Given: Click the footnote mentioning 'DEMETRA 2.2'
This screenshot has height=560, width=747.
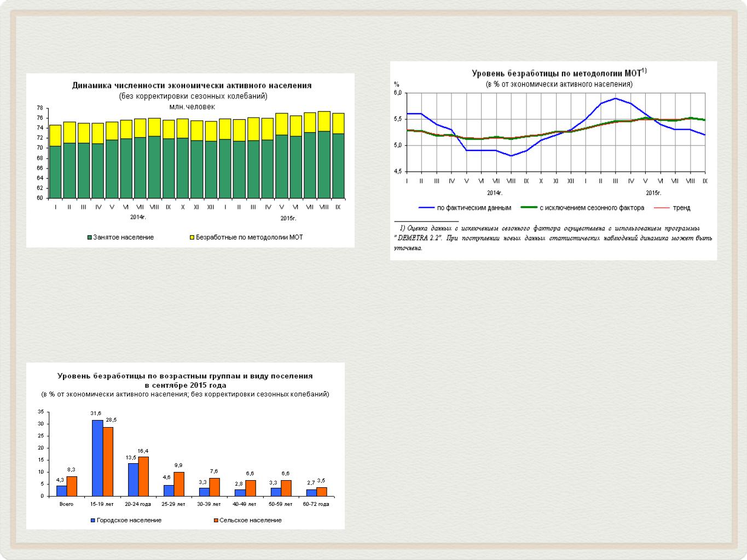Looking at the screenshot, I should click(553, 238).
